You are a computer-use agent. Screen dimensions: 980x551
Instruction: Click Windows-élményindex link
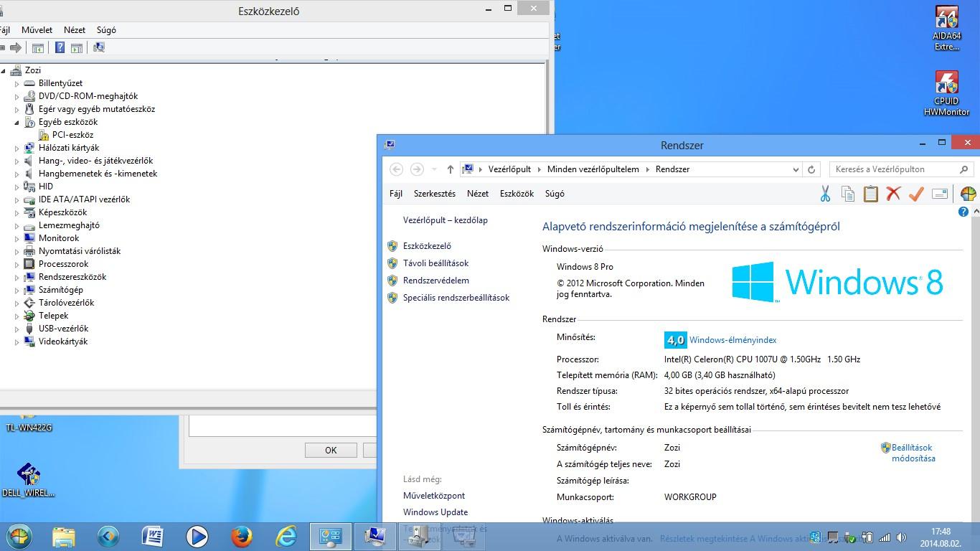[x=732, y=340]
